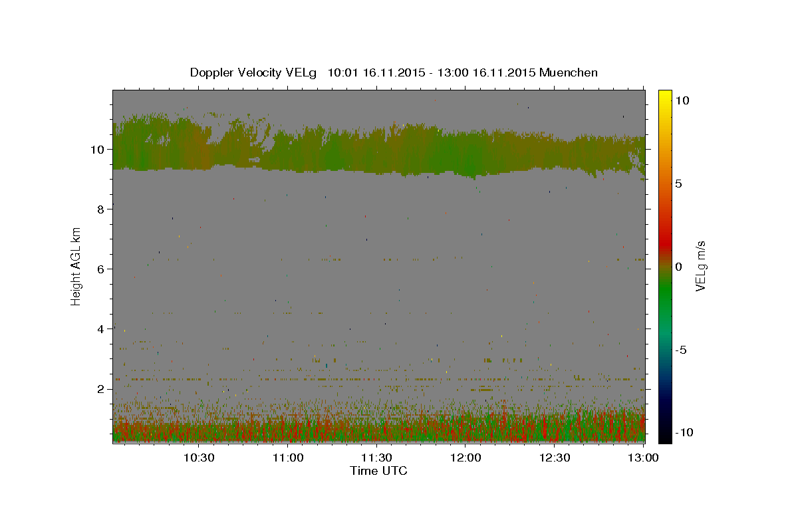Click the 'Time UTC' axis label
This screenshot has height=532, width=798.
(x=378, y=471)
